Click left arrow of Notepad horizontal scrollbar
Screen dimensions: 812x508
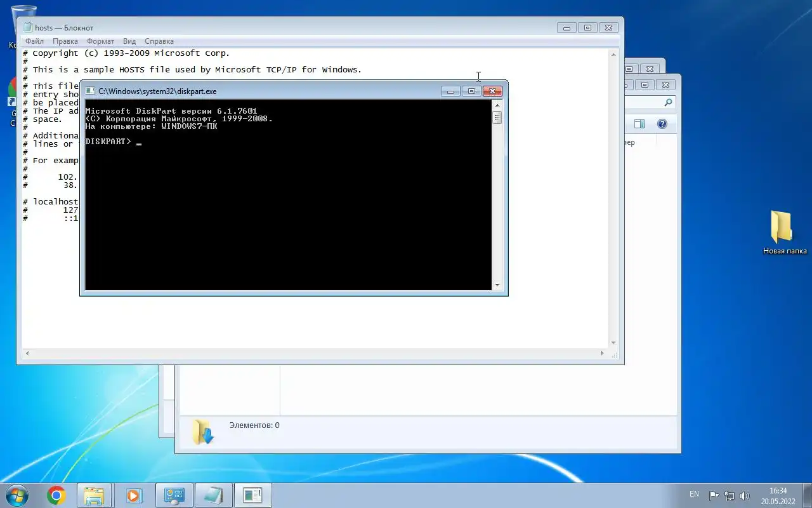pos(27,354)
